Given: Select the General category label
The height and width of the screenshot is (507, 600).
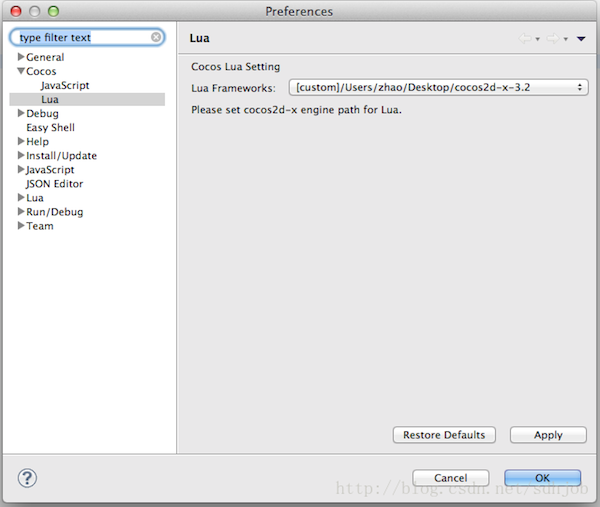Looking at the screenshot, I should [x=45, y=57].
